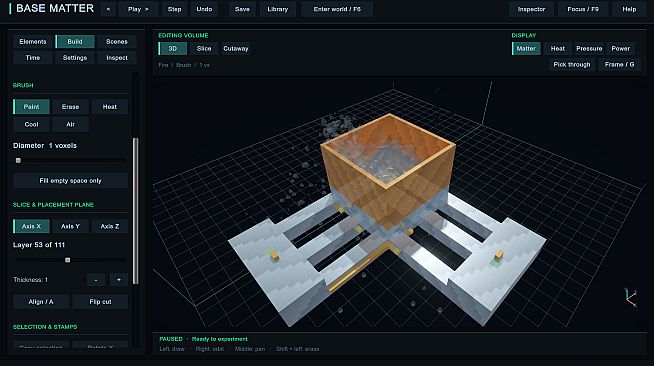654x366 pixels.
Task: Click the left panel vertical scrollbar
Action: 135,211
